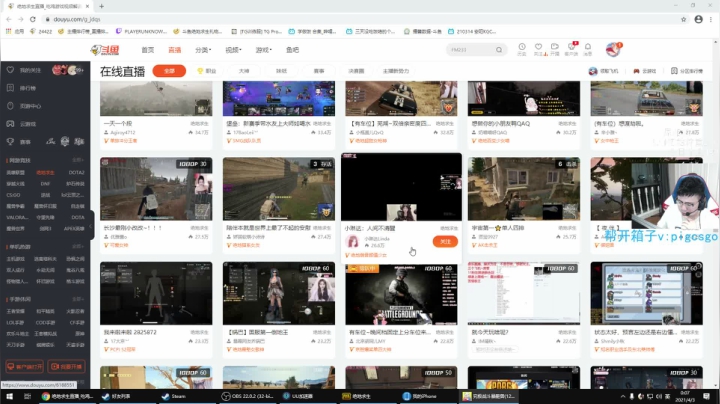This screenshot has height=404, width=720.
Task: Select the 赛事 filter tab
Action: (x=319, y=71)
